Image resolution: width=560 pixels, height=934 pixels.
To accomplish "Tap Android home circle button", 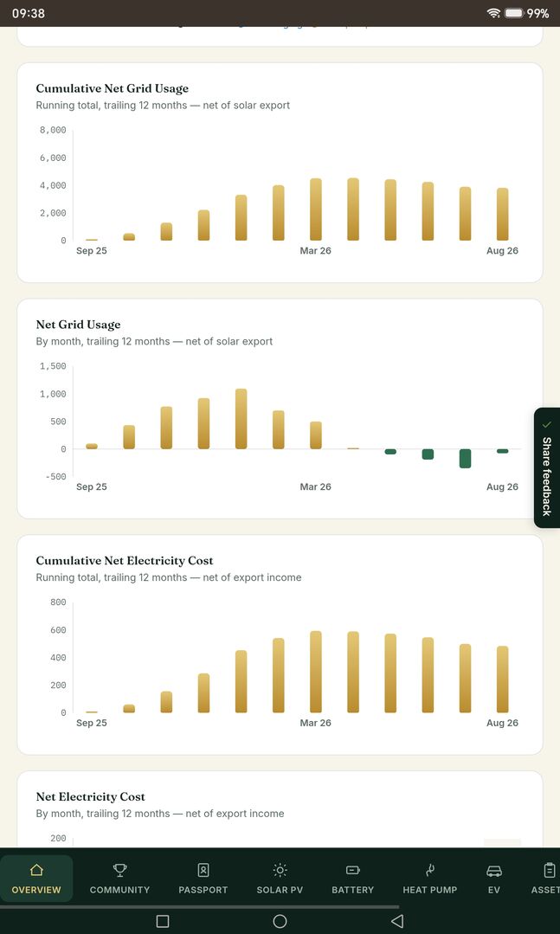I will [x=280, y=921].
